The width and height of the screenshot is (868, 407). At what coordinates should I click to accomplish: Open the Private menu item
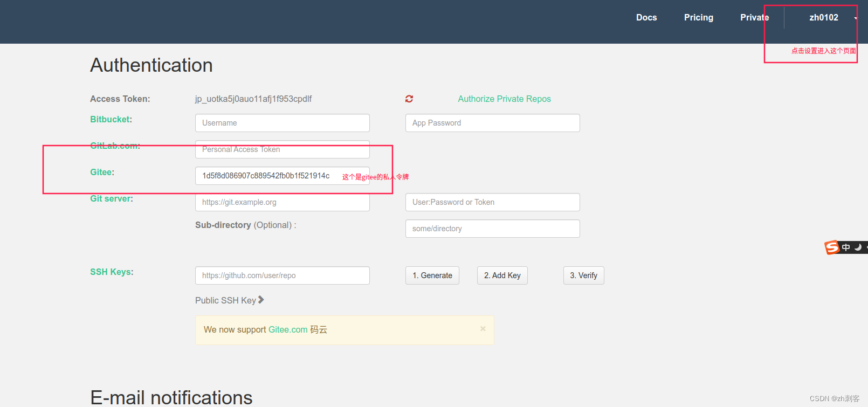pyautogui.click(x=754, y=17)
